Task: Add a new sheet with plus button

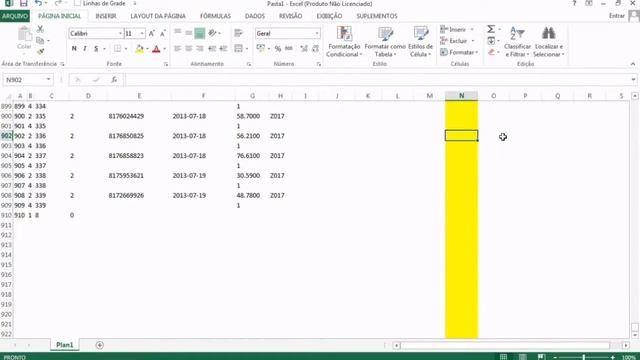Action: tap(100, 345)
